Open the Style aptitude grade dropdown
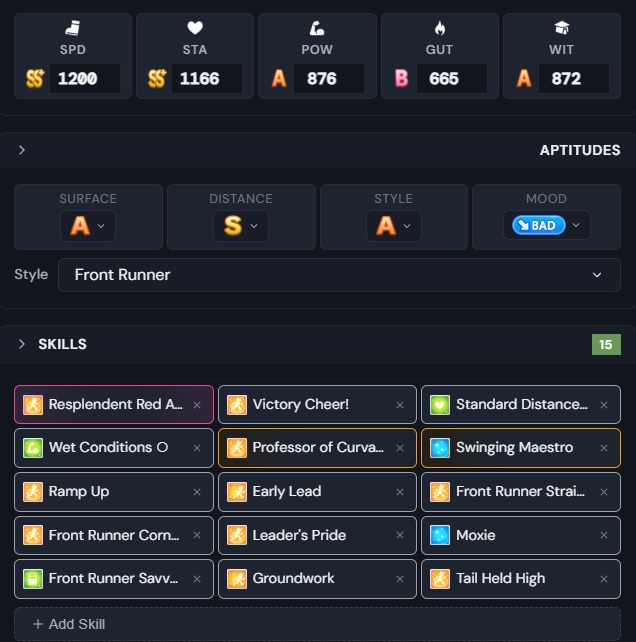Image resolution: width=636 pixels, height=642 pixels. [394, 226]
